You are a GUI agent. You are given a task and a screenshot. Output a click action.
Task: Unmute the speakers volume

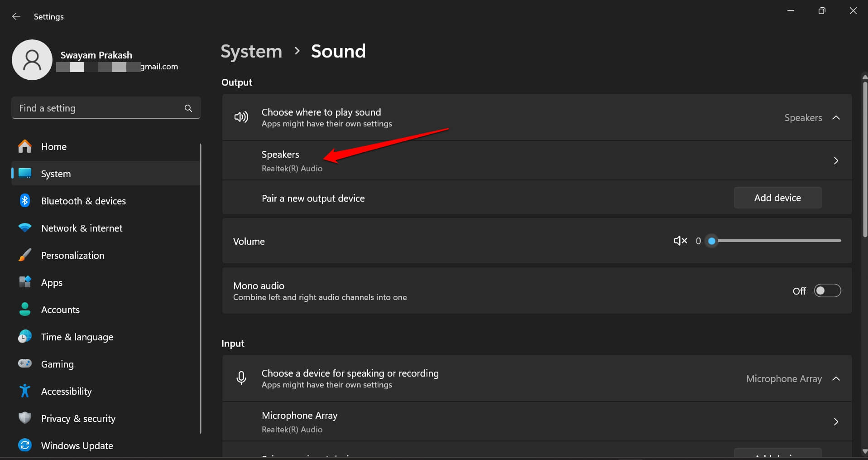(680, 241)
